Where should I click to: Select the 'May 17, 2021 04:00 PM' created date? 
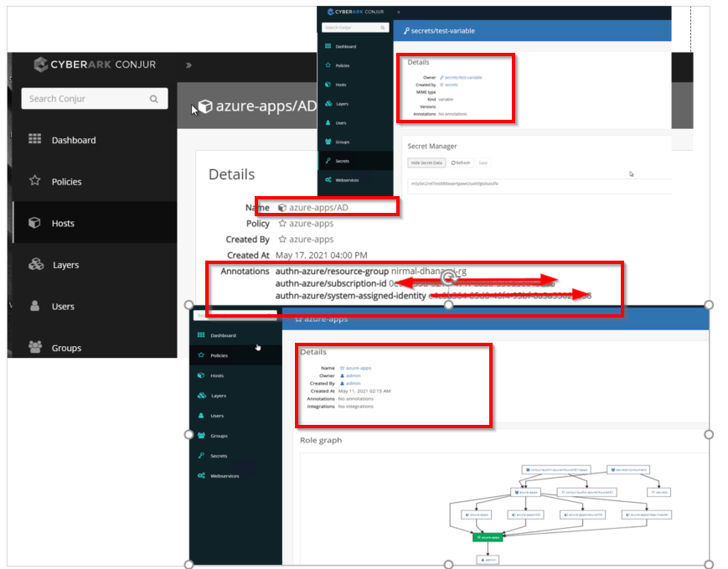point(322,255)
